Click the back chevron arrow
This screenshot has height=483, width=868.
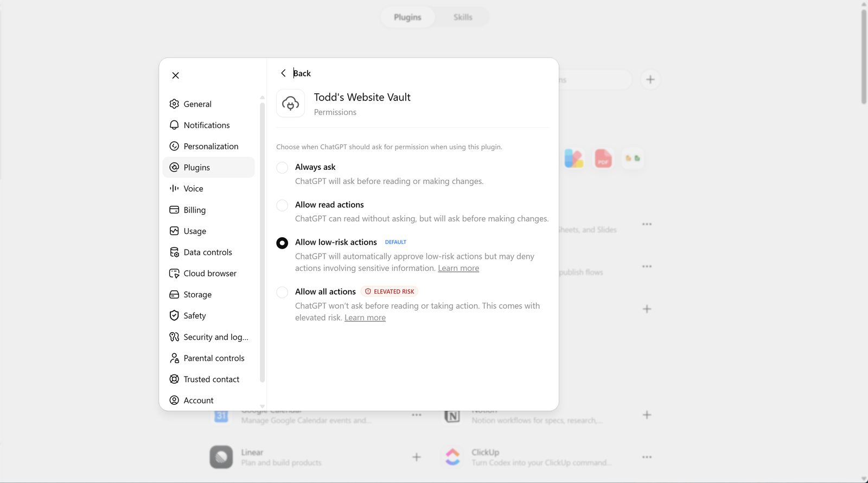283,73
